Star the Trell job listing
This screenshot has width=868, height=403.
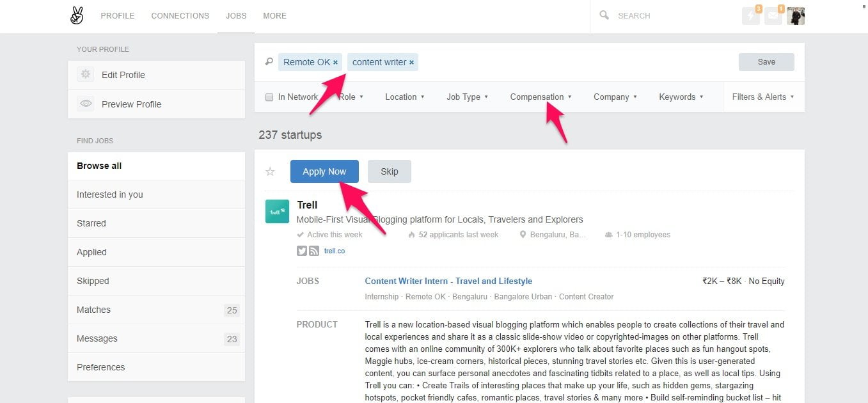click(x=270, y=171)
